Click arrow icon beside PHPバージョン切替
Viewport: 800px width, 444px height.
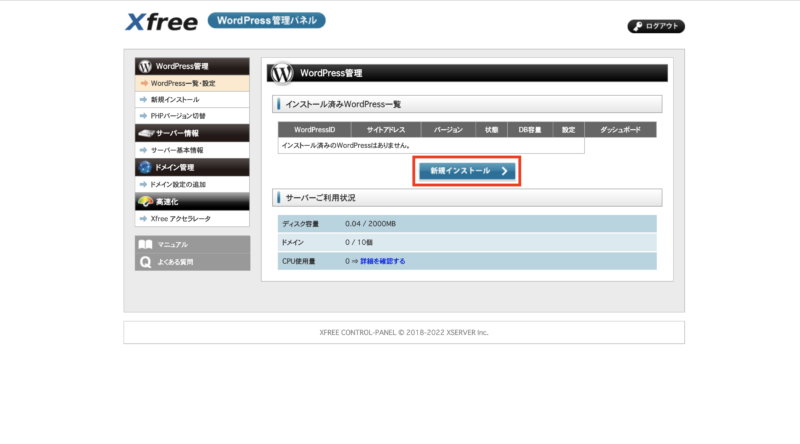pos(143,116)
